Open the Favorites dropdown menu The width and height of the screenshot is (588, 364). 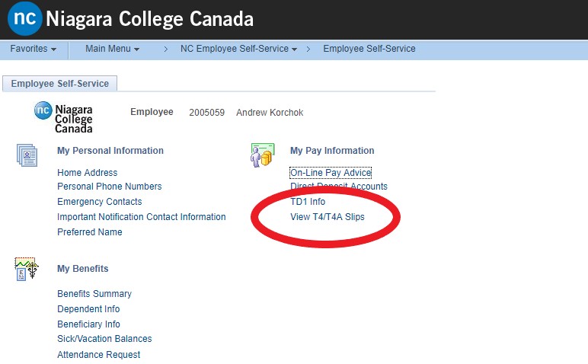tap(34, 49)
